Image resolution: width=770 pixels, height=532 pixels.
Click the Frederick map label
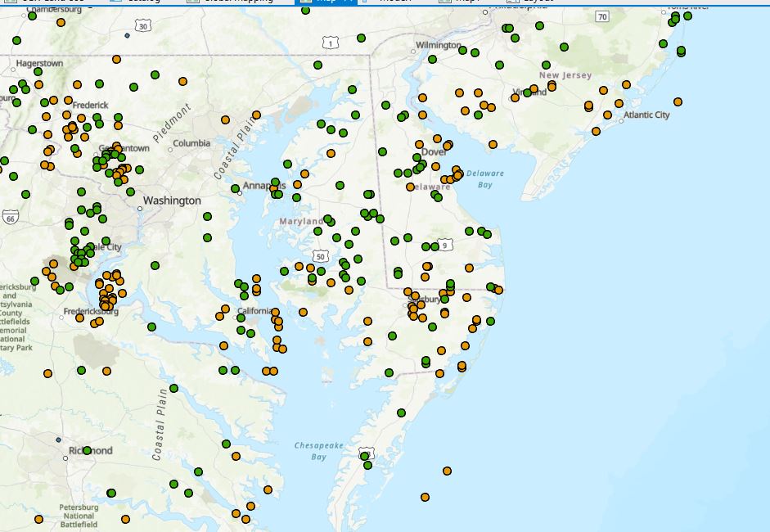90,105
